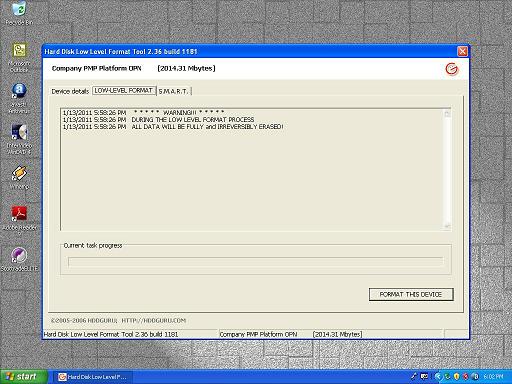Viewport: 512px width, 384px height.
Task: Click the Safely Remove Hardware tray icon
Action: tap(413, 377)
